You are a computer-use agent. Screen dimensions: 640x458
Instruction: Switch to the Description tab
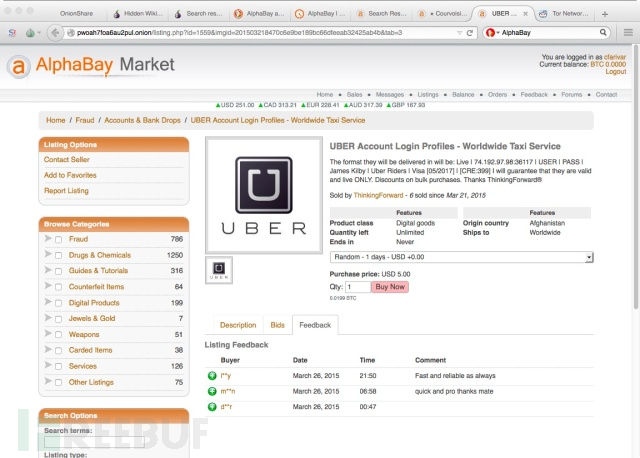[x=238, y=325]
